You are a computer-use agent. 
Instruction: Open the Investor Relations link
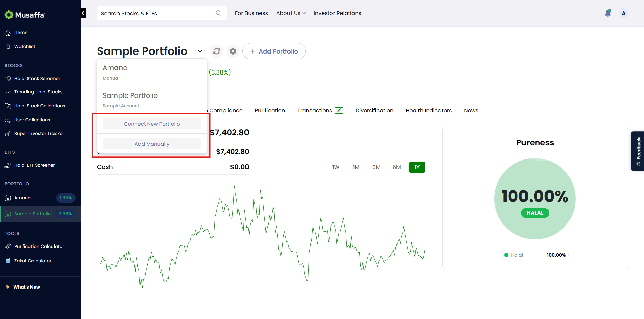coord(337,13)
